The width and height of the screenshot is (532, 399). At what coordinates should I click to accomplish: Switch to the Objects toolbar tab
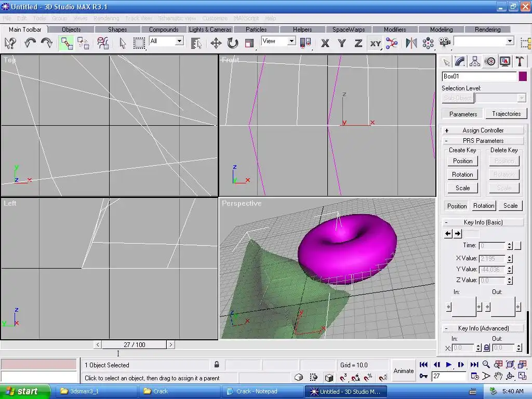click(71, 30)
